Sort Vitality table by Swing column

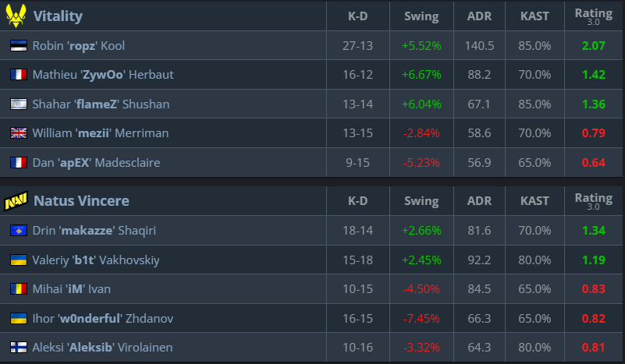pyautogui.click(x=421, y=16)
